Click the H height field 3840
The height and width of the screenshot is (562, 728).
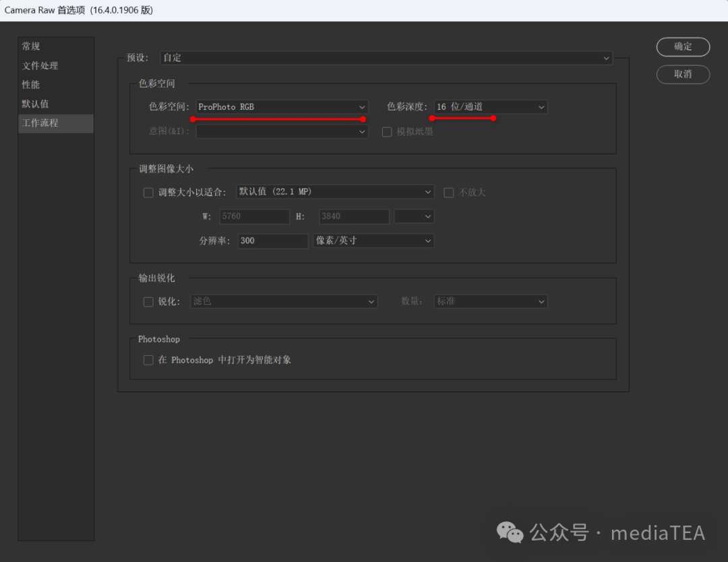coord(355,216)
